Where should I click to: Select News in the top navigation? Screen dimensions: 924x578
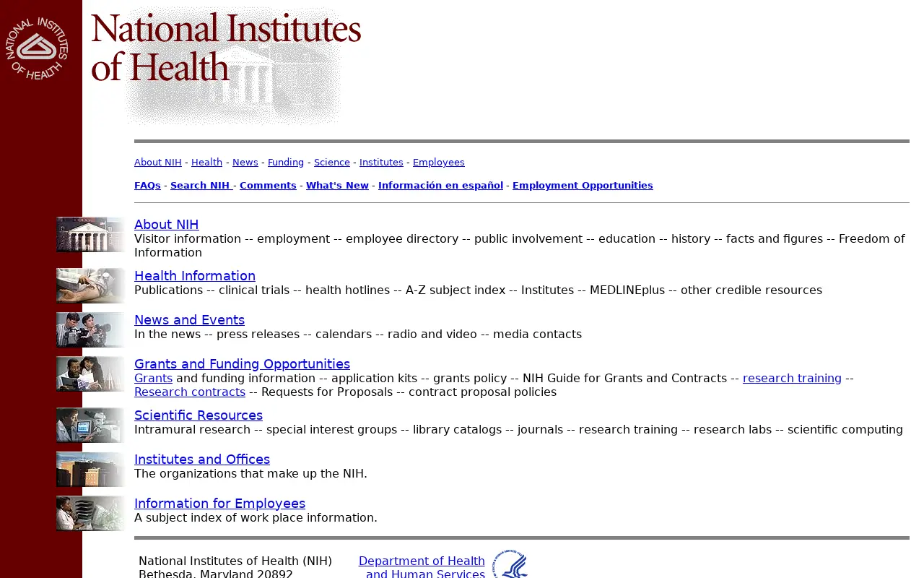[x=245, y=163]
